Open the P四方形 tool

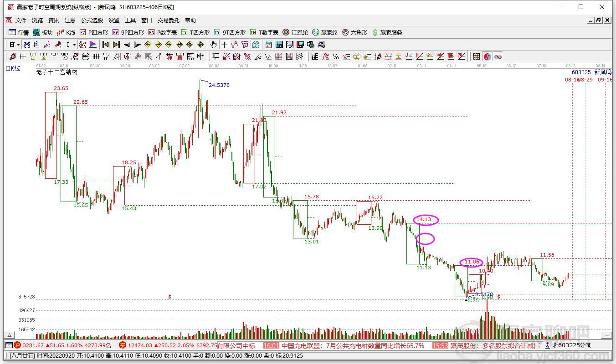pyautogui.click(x=94, y=32)
